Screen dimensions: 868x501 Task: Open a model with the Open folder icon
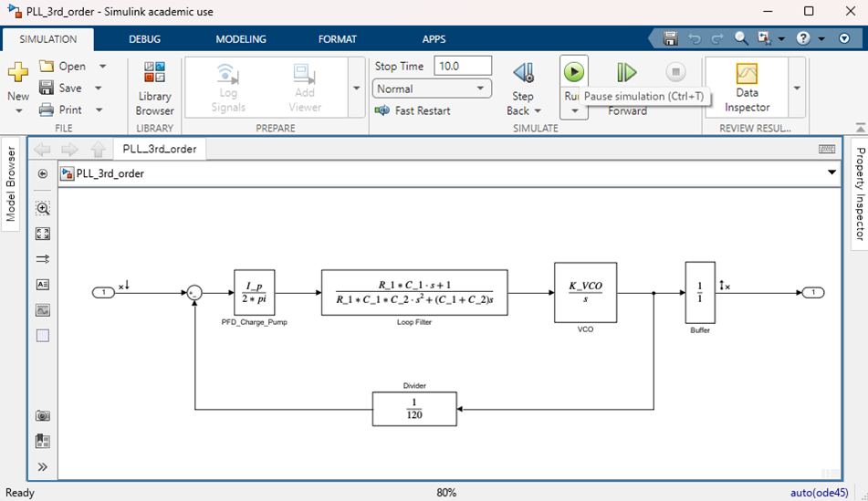click(x=47, y=66)
